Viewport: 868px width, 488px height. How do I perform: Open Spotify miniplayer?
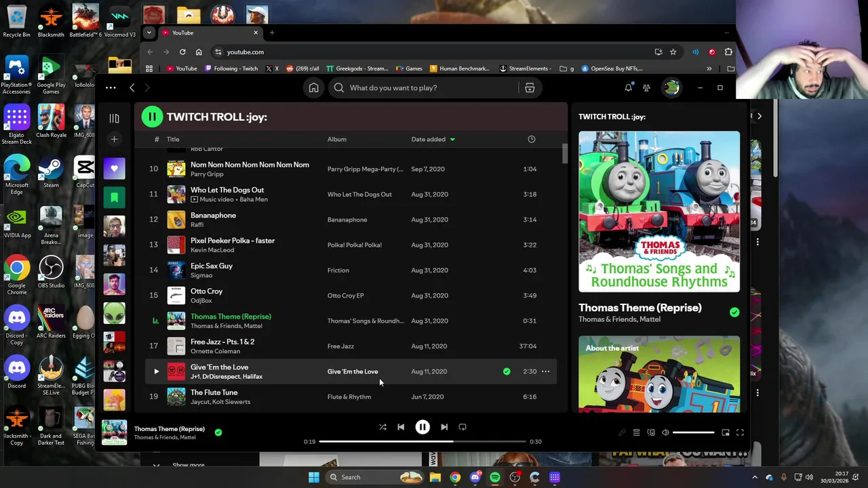pyautogui.click(x=726, y=432)
